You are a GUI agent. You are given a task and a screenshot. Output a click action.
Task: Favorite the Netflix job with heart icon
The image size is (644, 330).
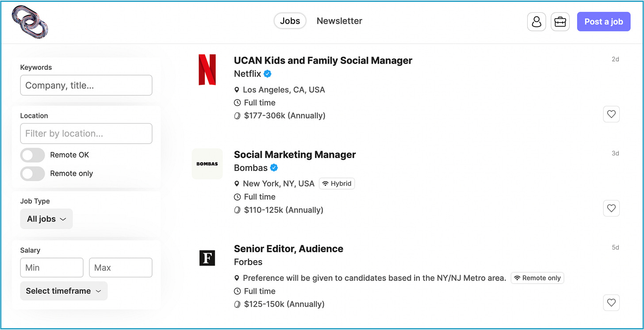click(x=611, y=114)
